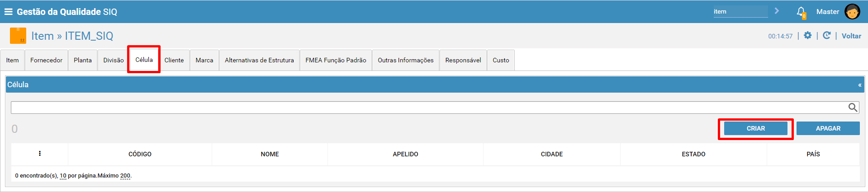Go to the Divisão tab
868x192 pixels.
point(114,60)
